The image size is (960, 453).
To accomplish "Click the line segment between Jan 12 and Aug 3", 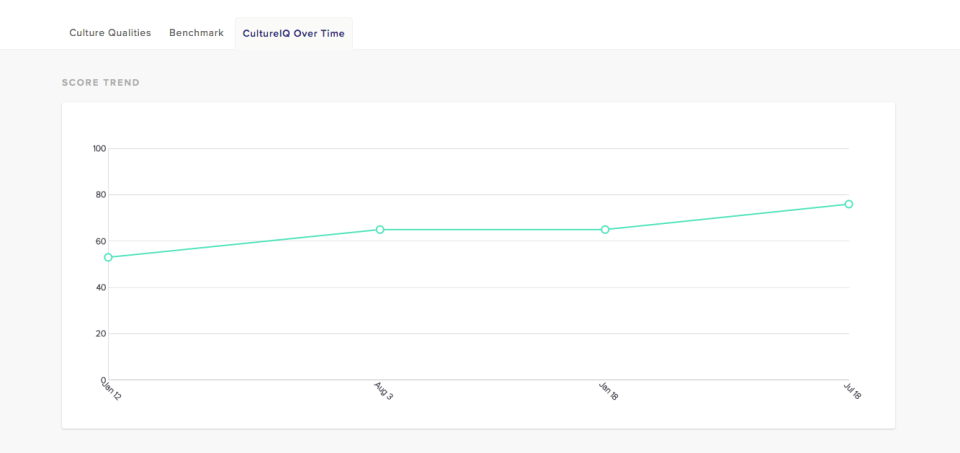I will pos(244,243).
